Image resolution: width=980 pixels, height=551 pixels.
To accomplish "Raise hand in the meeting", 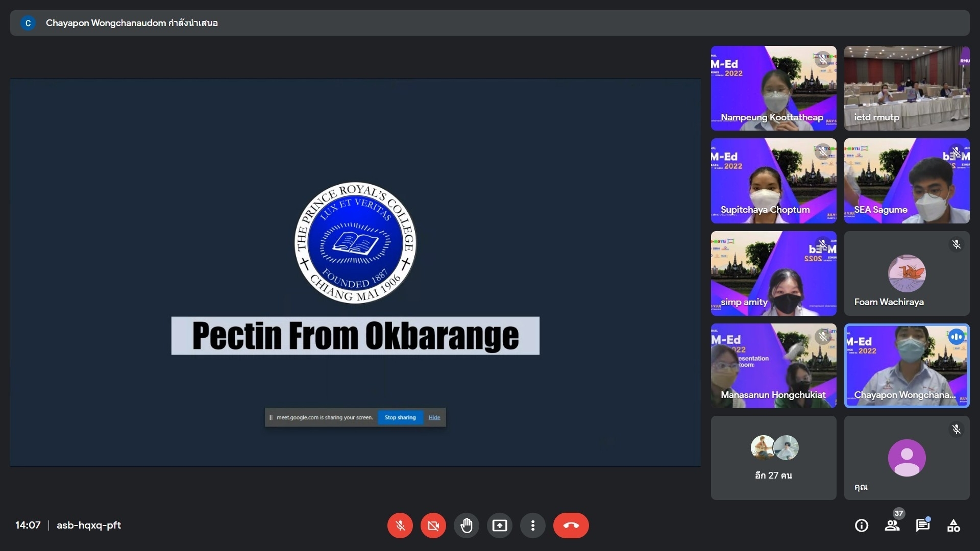I will click(x=467, y=525).
